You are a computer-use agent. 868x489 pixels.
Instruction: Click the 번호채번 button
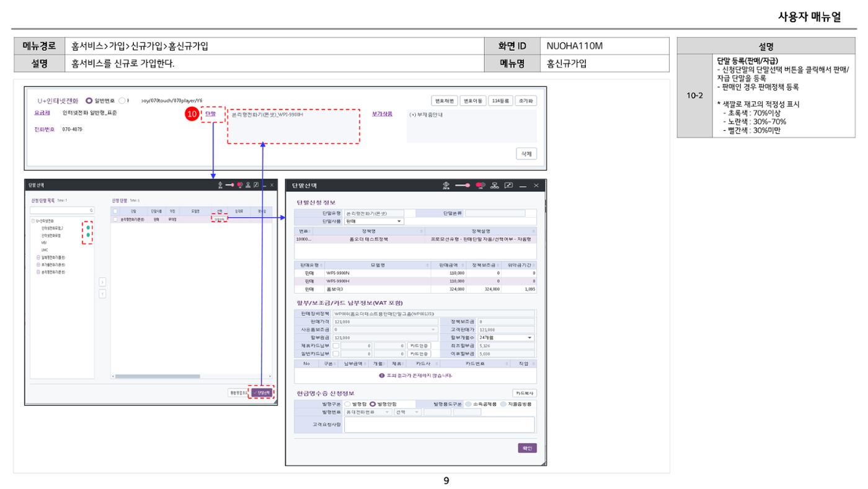click(444, 101)
